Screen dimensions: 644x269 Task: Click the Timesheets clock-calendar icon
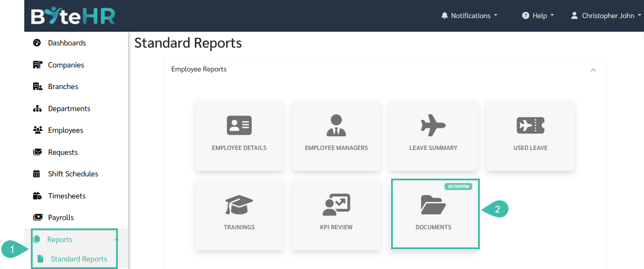(x=38, y=196)
